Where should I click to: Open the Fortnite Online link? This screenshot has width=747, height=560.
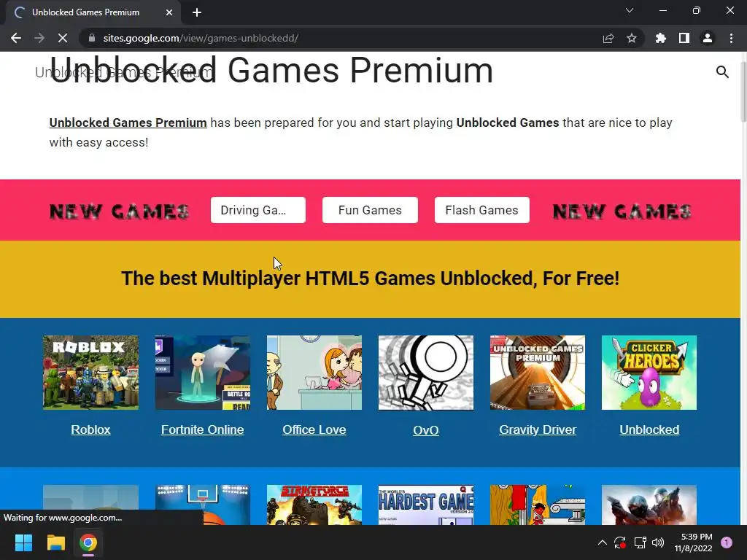[x=203, y=429]
